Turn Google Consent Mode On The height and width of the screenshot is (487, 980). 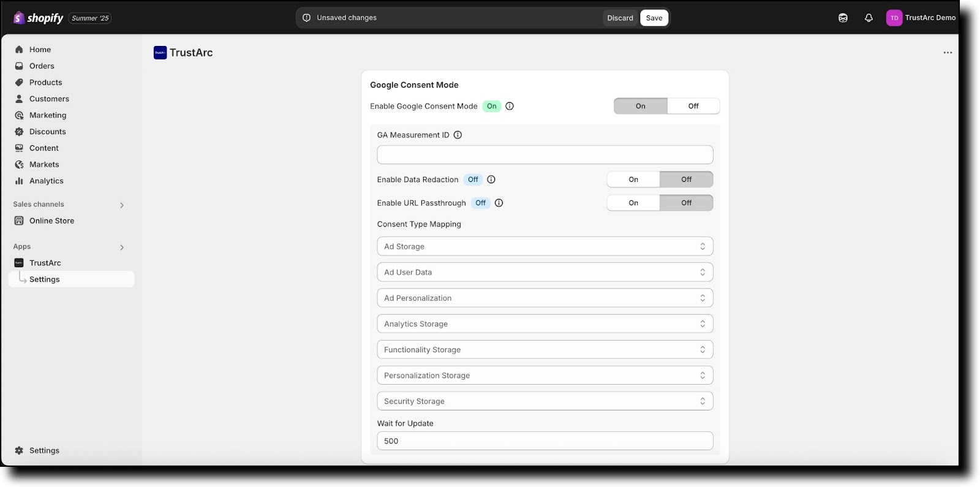click(641, 106)
